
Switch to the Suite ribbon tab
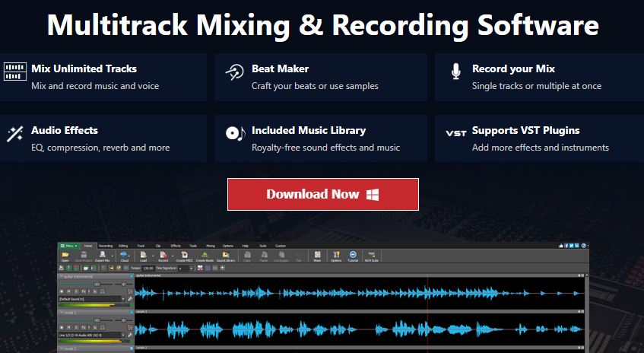(263, 246)
